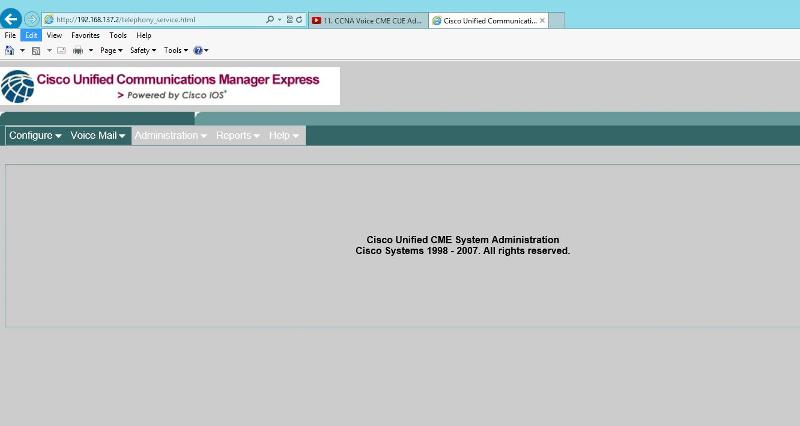Expand the Reports menu
Viewport: 800px width, 426px height.
[x=238, y=135]
